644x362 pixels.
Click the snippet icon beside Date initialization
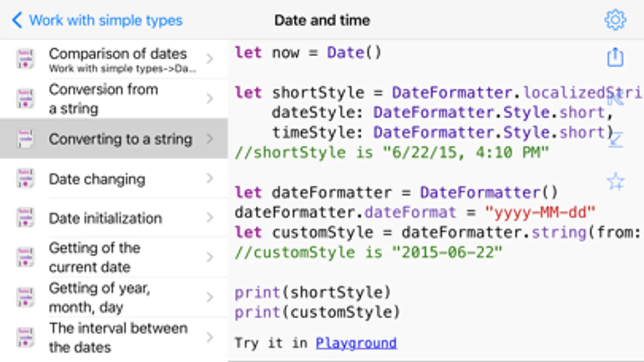[25, 218]
